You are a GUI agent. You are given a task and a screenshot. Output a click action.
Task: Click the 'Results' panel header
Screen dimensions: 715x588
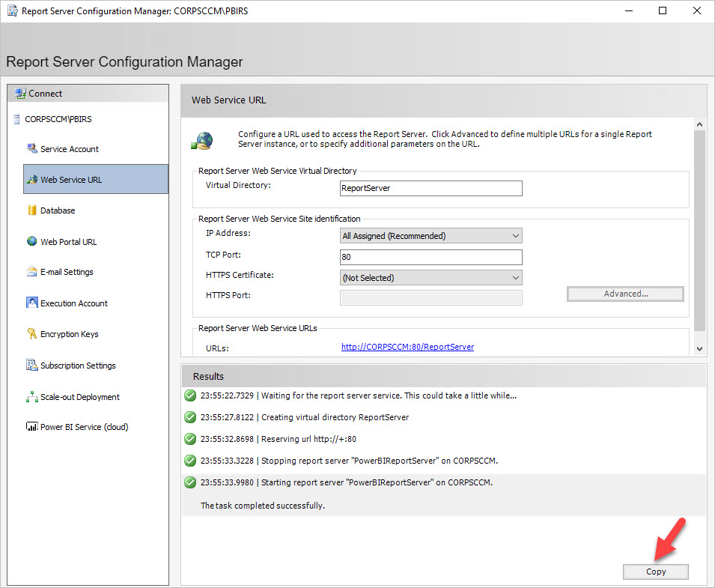click(x=443, y=376)
